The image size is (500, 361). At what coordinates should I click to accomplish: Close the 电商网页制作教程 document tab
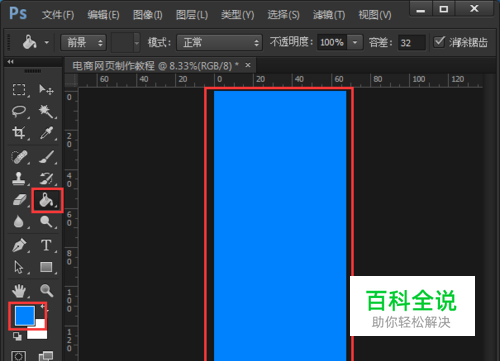click(248, 65)
